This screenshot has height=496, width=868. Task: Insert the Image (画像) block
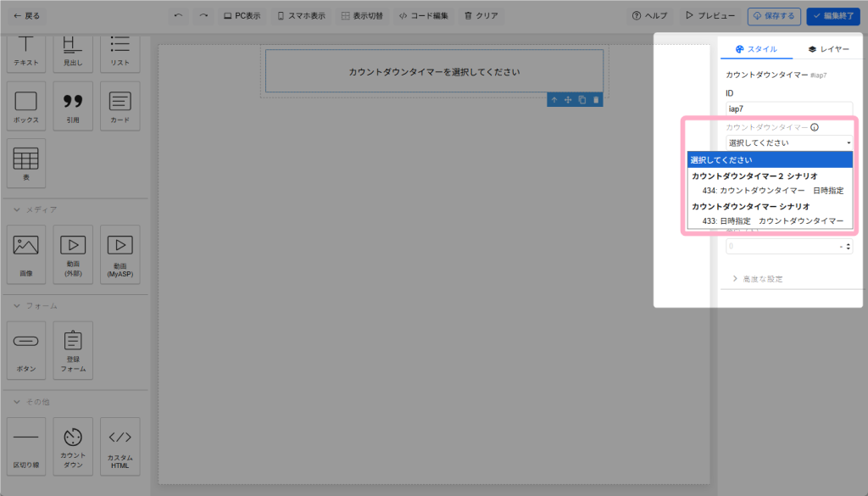point(26,254)
